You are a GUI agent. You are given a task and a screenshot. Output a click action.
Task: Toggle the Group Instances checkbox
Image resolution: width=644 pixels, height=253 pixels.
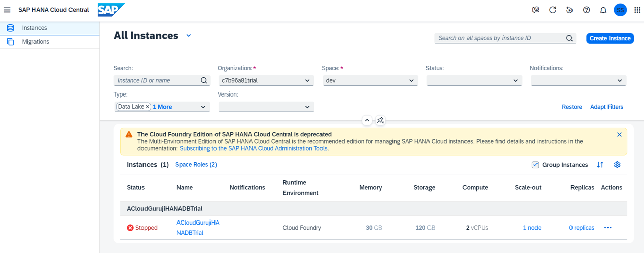[x=535, y=165]
